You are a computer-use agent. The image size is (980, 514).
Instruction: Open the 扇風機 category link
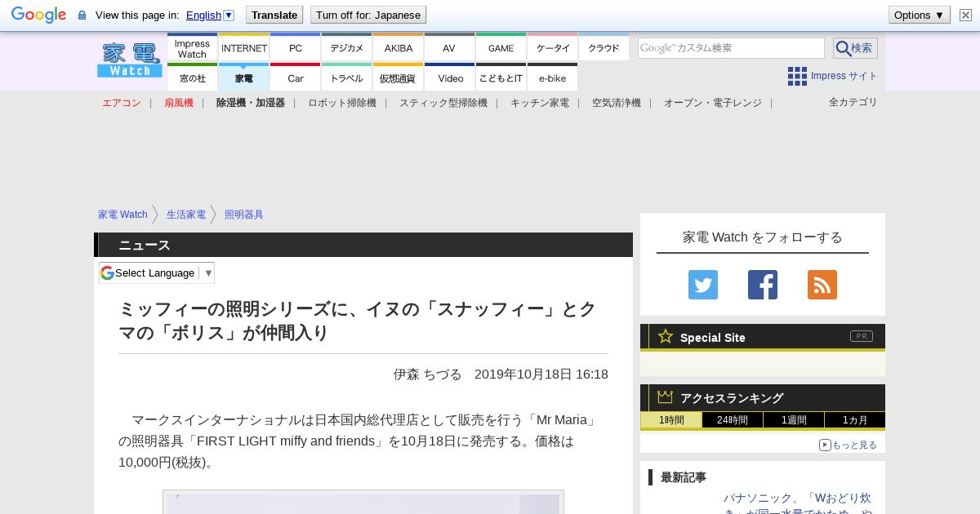(179, 103)
